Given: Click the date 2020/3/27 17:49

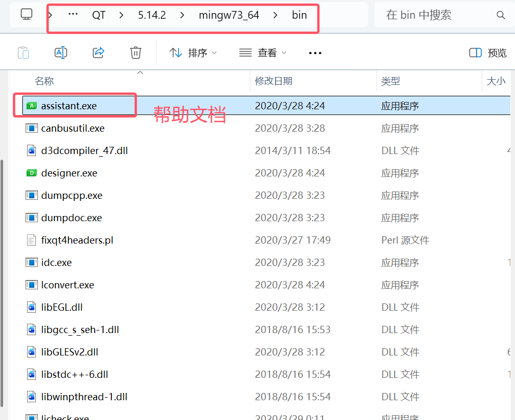Looking at the screenshot, I should pyautogui.click(x=293, y=240).
